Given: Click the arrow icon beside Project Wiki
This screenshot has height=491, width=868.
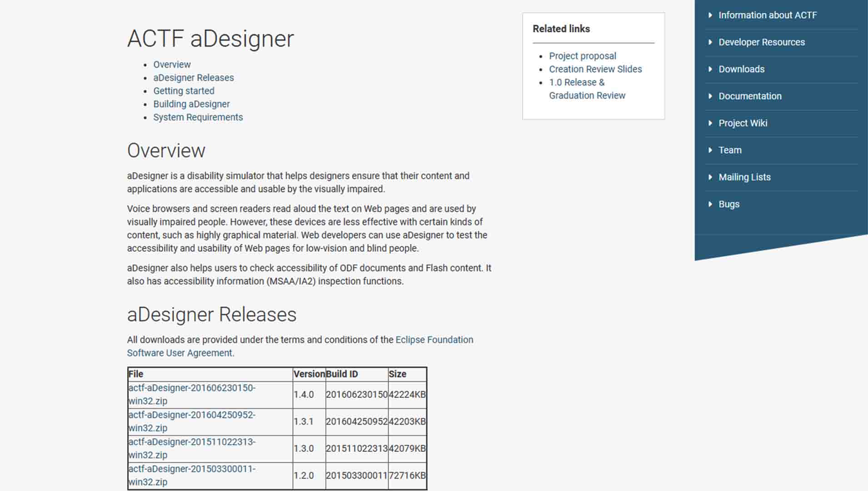Looking at the screenshot, I should coord(710,123).
